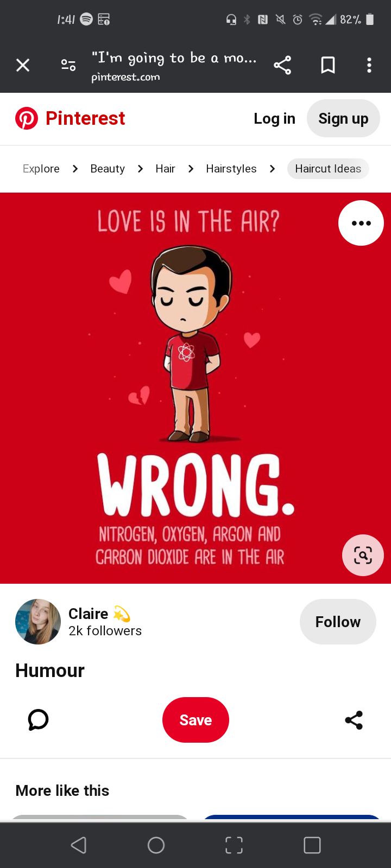Open pin options with white three-dots button
This screenshot has height=868, width=391.
361,223
